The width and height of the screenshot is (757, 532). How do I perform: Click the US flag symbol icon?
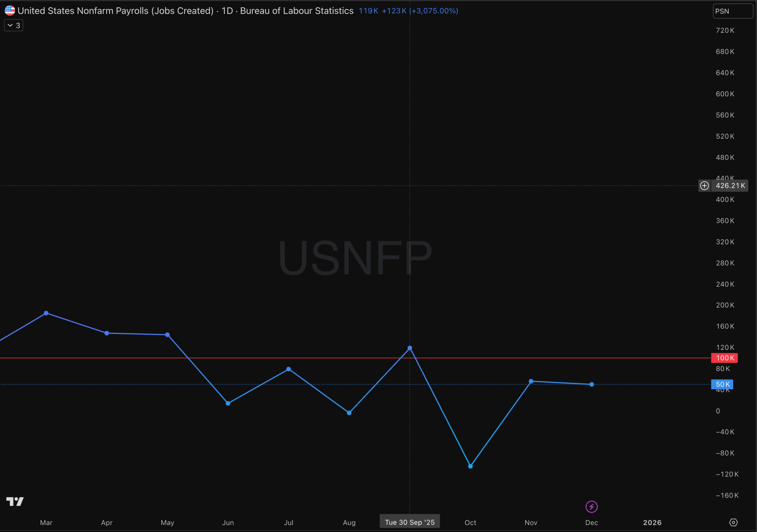(10, 11)
